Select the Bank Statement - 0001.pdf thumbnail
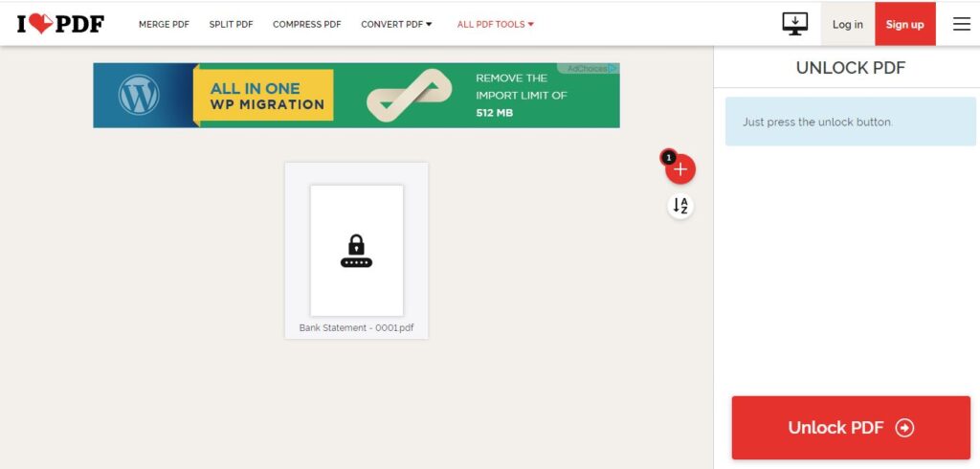Screen dimensions: 980x469 click(x=356, y=251)
